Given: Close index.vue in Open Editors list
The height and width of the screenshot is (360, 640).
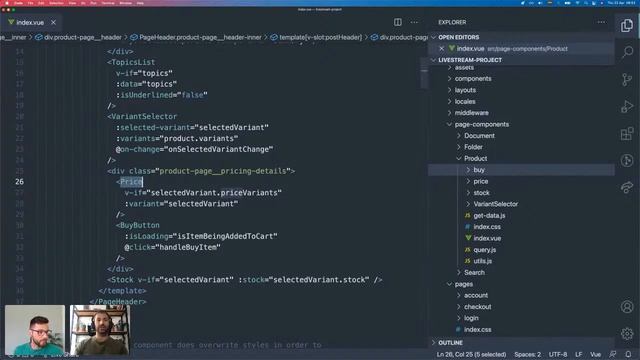Looking at the screenshot, I should click(442, 49).
